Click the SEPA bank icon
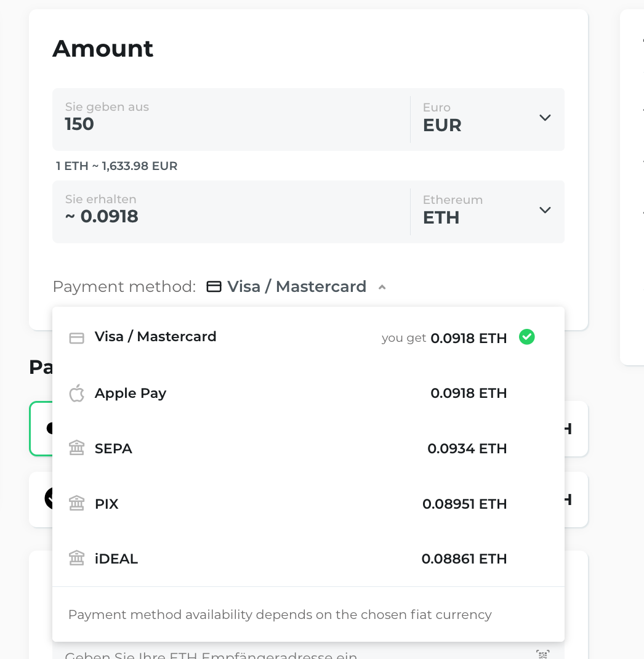This screenshot has height=659, width=644. pyautogui.click(x=76, y=448)
